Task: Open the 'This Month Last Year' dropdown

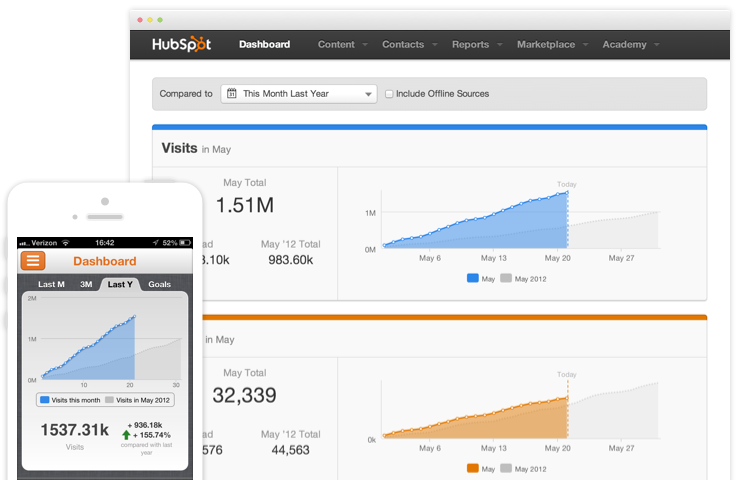Action: coord(299,94)
